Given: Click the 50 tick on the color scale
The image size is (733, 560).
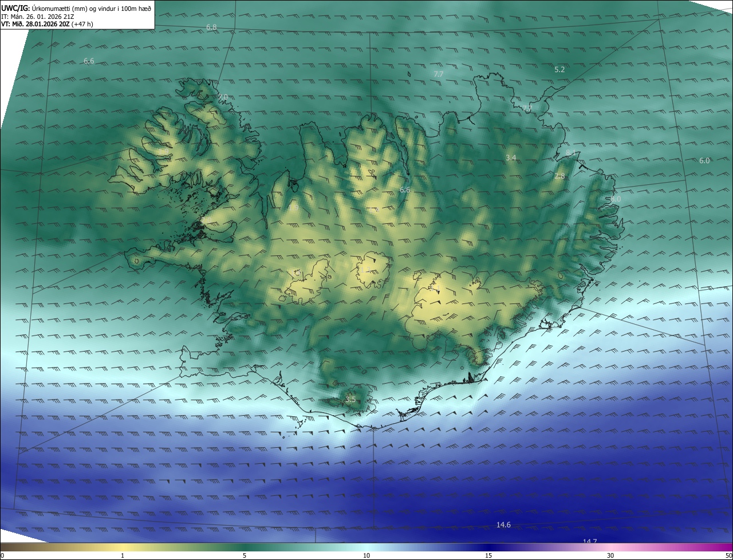Looking at the screenshot, I should tap(728, 555).
